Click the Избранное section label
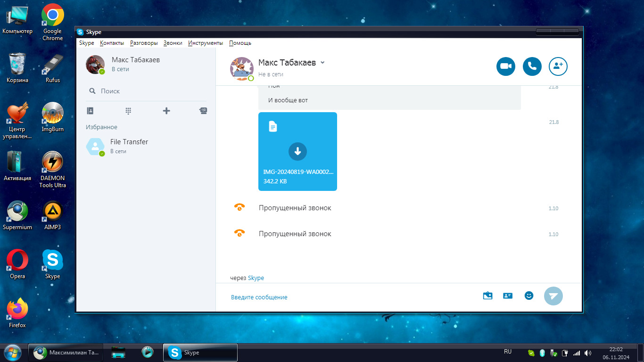Viewport: 644px width, 362px height. pyautogui.click(x=101, y=127)
